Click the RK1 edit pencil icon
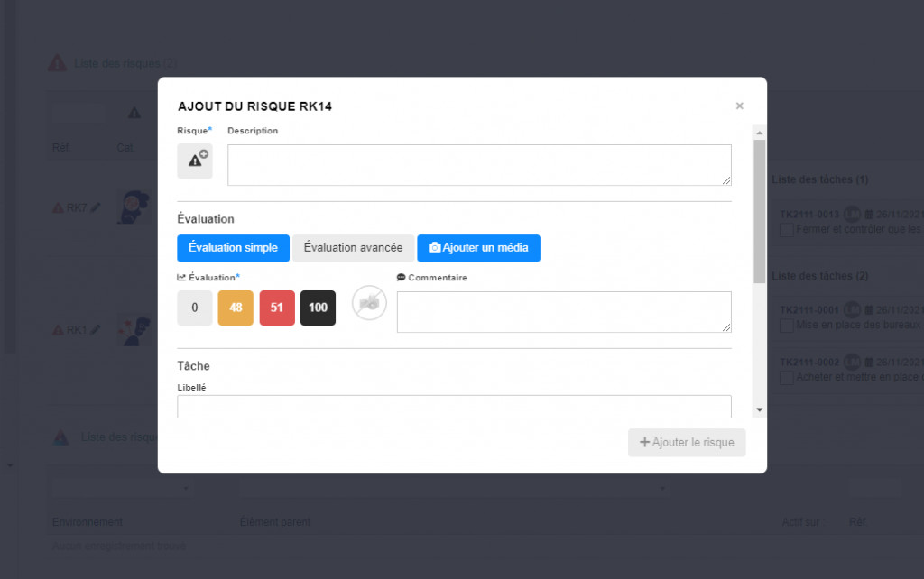Screen dimensions: 924x579 click(x=96, y=330)
